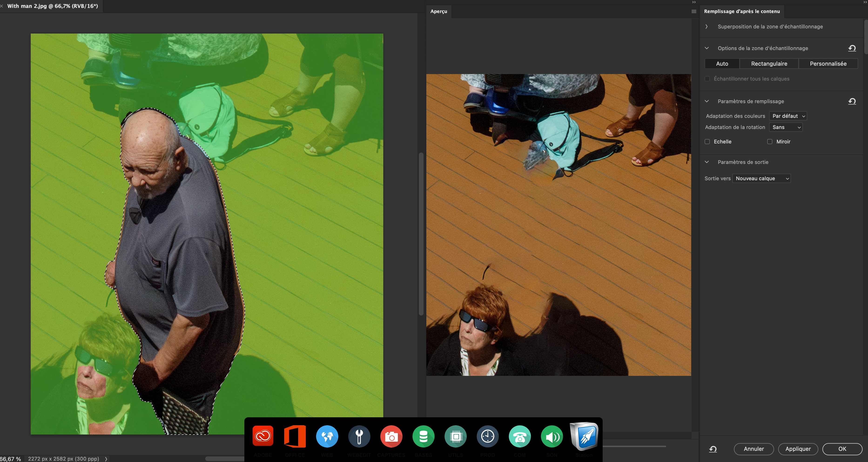Reset the sampling area options
Viewport: 868px width, 462px height.
(852, 48)
